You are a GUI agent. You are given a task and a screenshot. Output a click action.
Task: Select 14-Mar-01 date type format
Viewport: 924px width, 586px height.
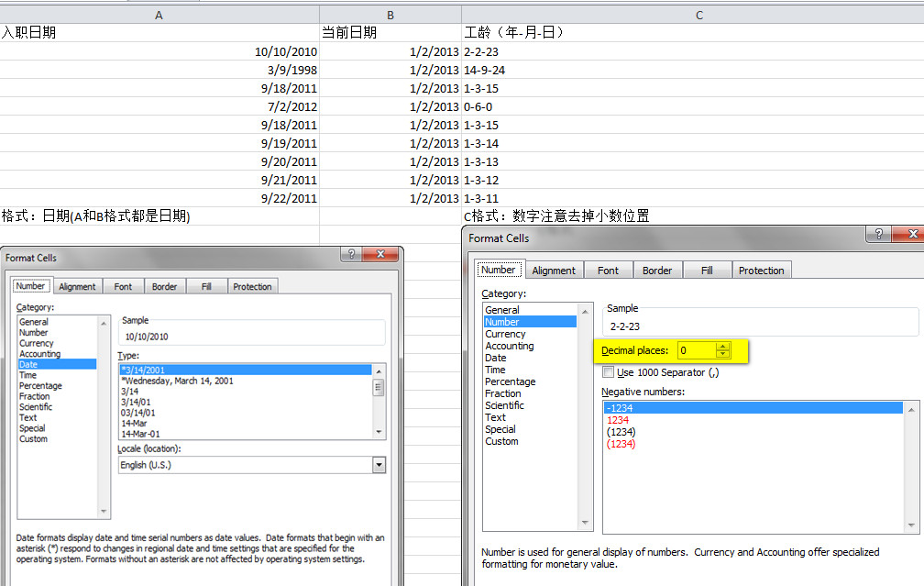[x=140, y=434]
